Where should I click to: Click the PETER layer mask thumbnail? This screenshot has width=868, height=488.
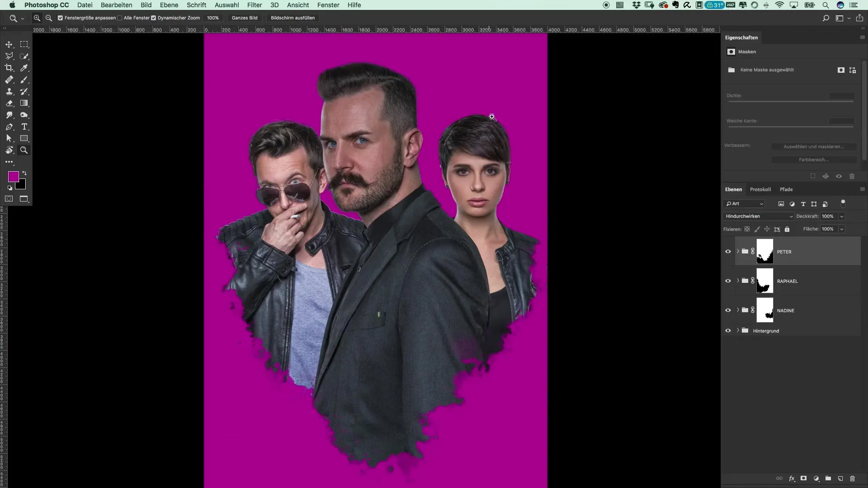[764, 251]
